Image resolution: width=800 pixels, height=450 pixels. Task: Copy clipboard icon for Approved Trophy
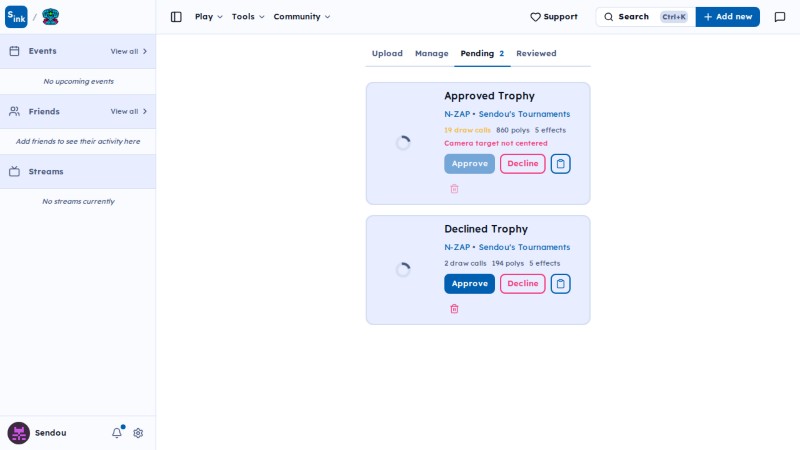[560, 164]
